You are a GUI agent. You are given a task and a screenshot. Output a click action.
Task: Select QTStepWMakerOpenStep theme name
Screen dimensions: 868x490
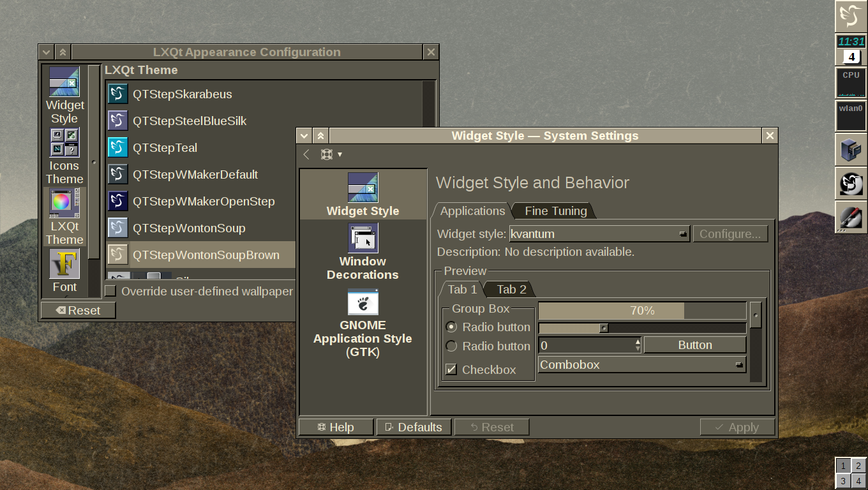(x=204, y=201)
